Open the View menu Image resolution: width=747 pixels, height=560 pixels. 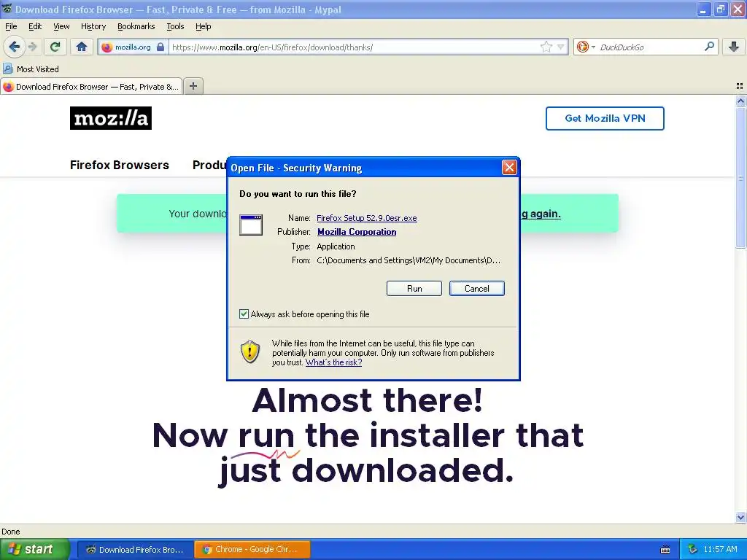click(x=61, y=26)
